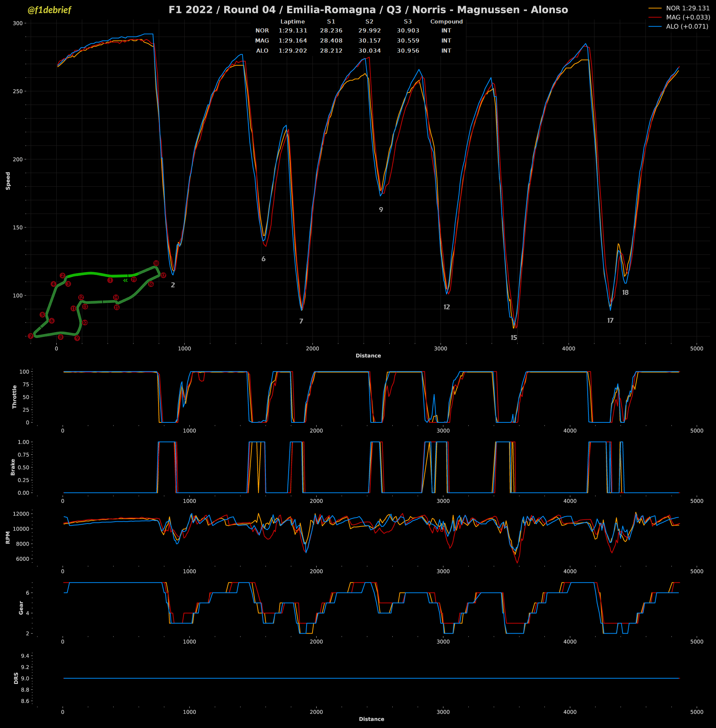This screenshot has height=728, width=716.
Task: Click the @f1debrief handle text
Action: [49, 10]
